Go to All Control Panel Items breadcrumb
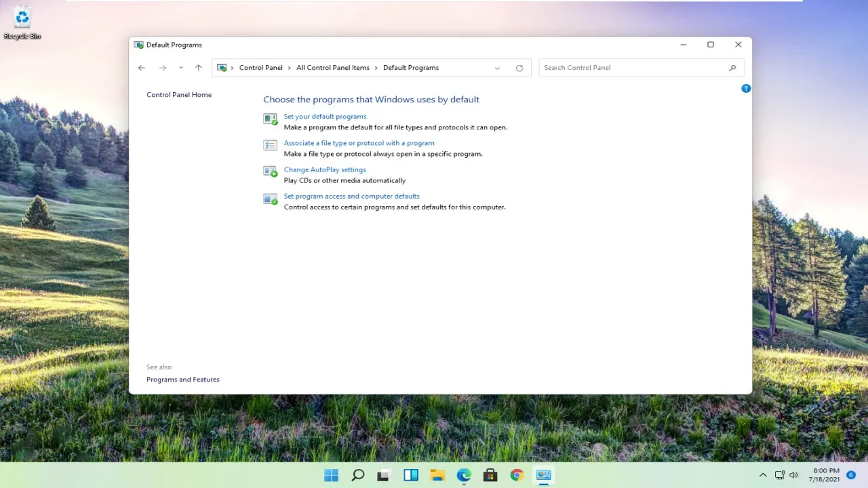 pyautogui.click(x=333, y=68)
